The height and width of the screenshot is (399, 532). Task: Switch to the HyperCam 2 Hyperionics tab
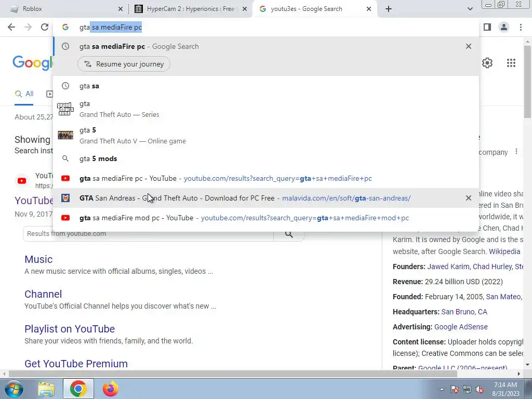point(190,9)
